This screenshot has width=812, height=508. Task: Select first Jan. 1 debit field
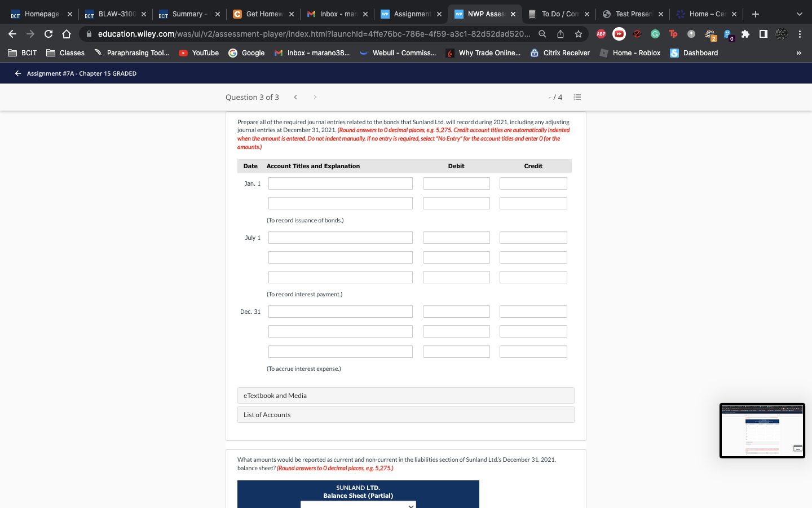(456, 183)
